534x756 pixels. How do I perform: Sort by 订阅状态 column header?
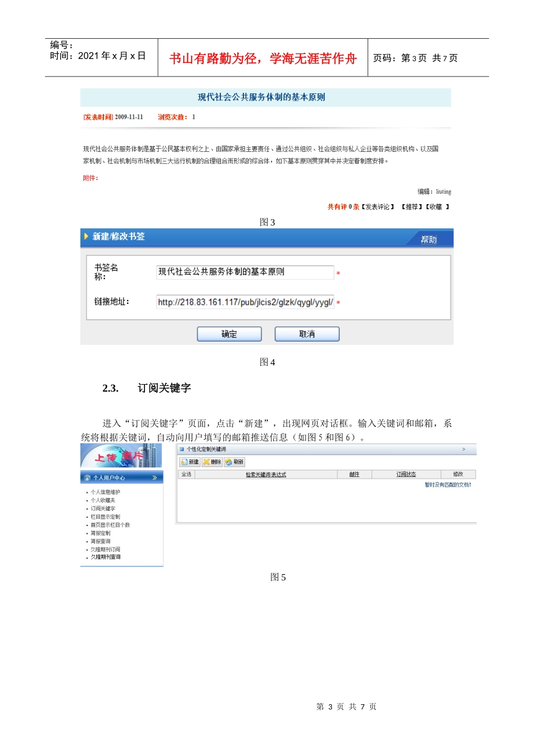[406, 475]
